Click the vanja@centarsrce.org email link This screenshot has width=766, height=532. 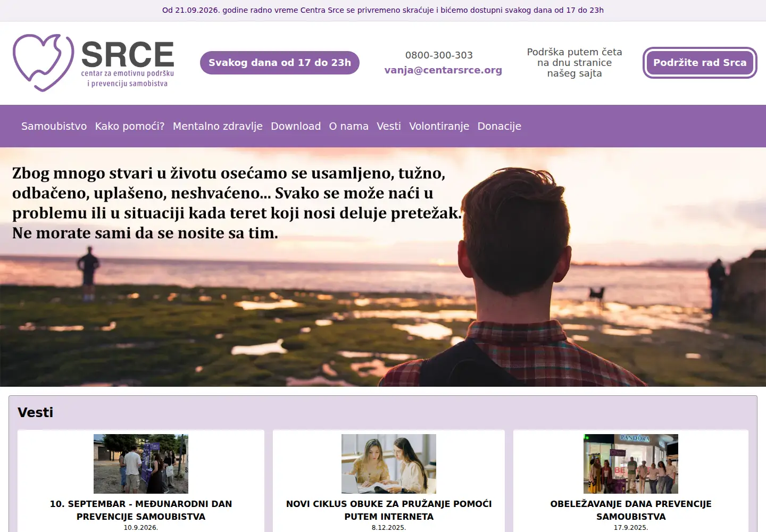(x=443, y=70)
